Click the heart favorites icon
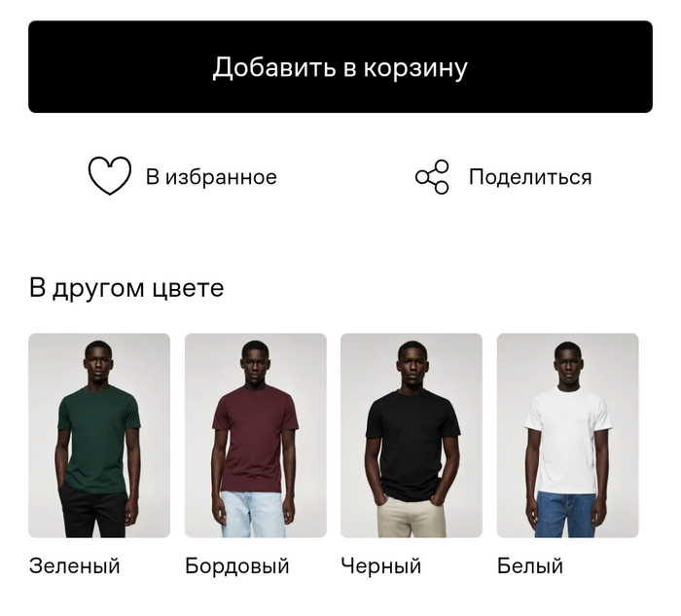 [109, 176]
